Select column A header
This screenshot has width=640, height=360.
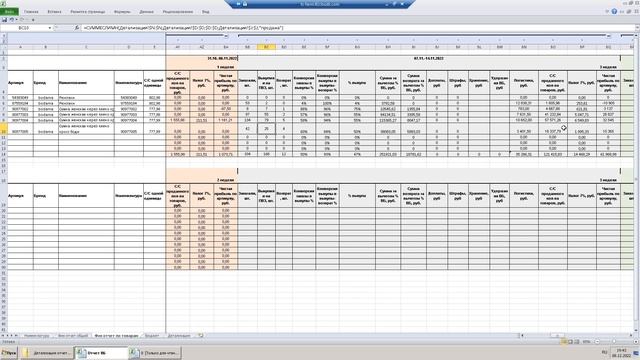pyautogui.click(x=20, y=47)
